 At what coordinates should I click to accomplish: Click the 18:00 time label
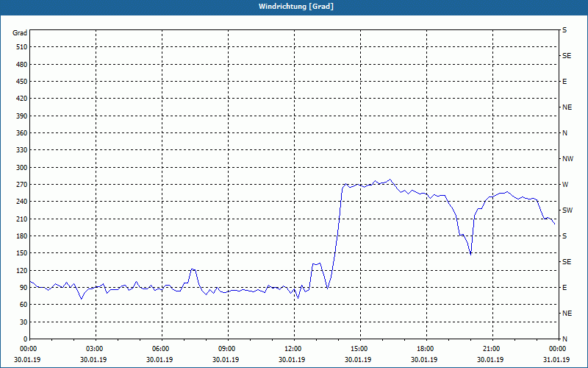coord(427,349)
